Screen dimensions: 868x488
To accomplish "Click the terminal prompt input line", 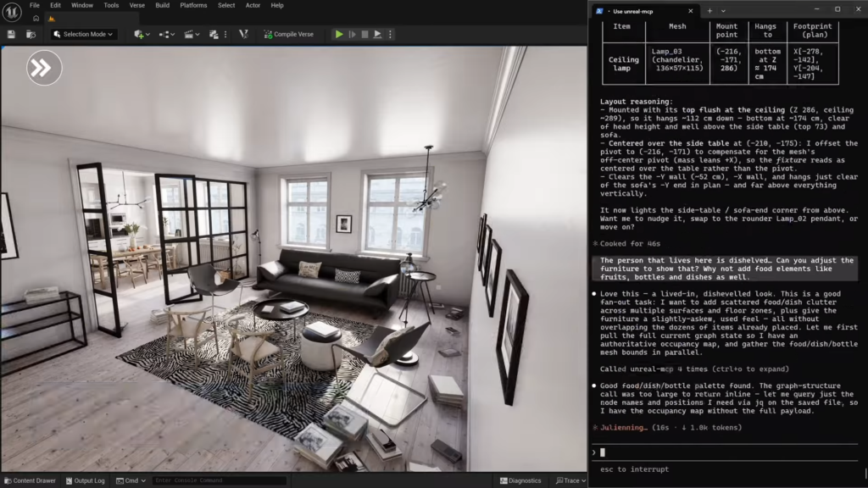I will coord(726,452).
